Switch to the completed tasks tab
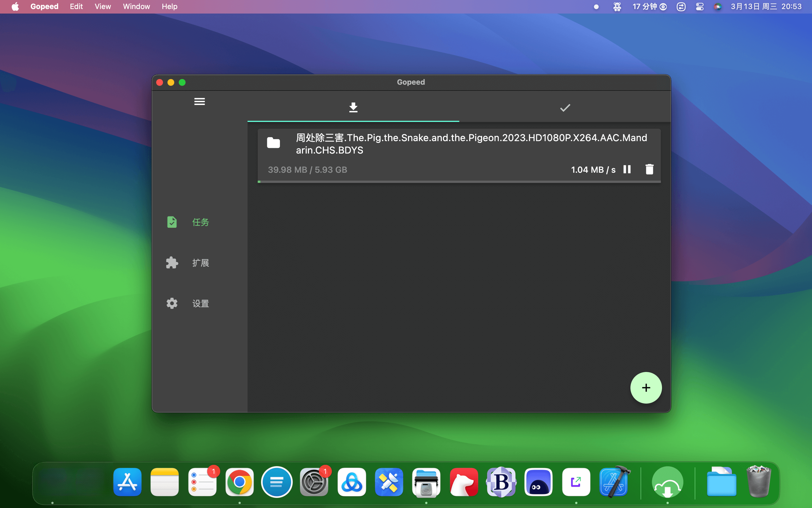This screenshot has width=812, height=508. (x=565, y=108)
